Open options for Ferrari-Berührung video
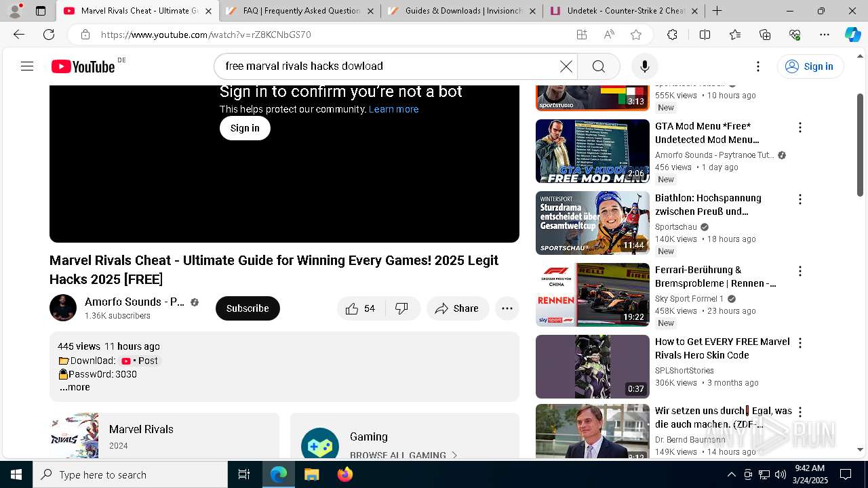 click(800, 271)
